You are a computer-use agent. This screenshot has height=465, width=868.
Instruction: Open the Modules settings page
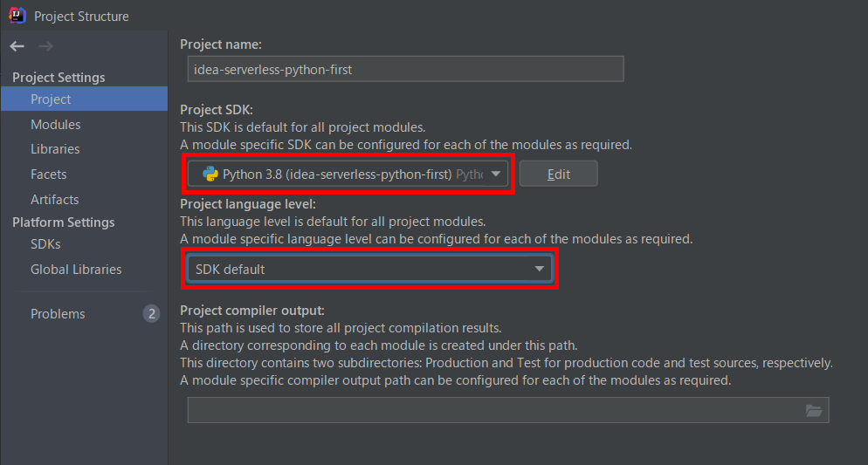pyautogui.click(x=55, y=125)
